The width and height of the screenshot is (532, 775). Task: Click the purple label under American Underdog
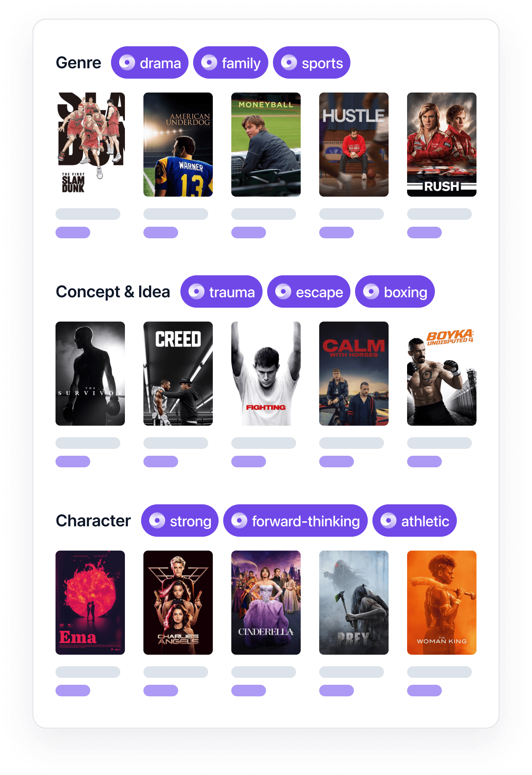pyautogui.click(x=161, y=232)
